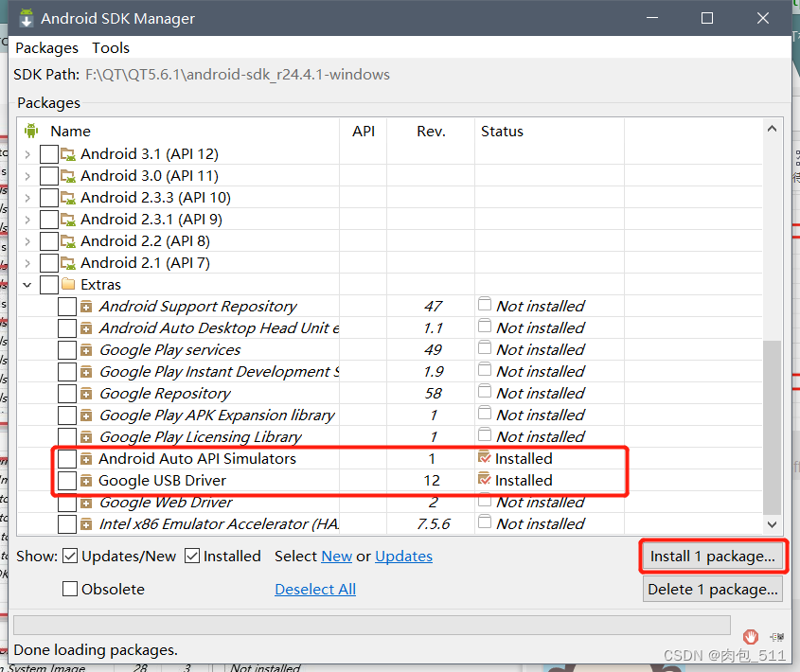Viewport: 800px width, 672px height.
Task: Click the package list scroll down arrow
Action: 772,524
